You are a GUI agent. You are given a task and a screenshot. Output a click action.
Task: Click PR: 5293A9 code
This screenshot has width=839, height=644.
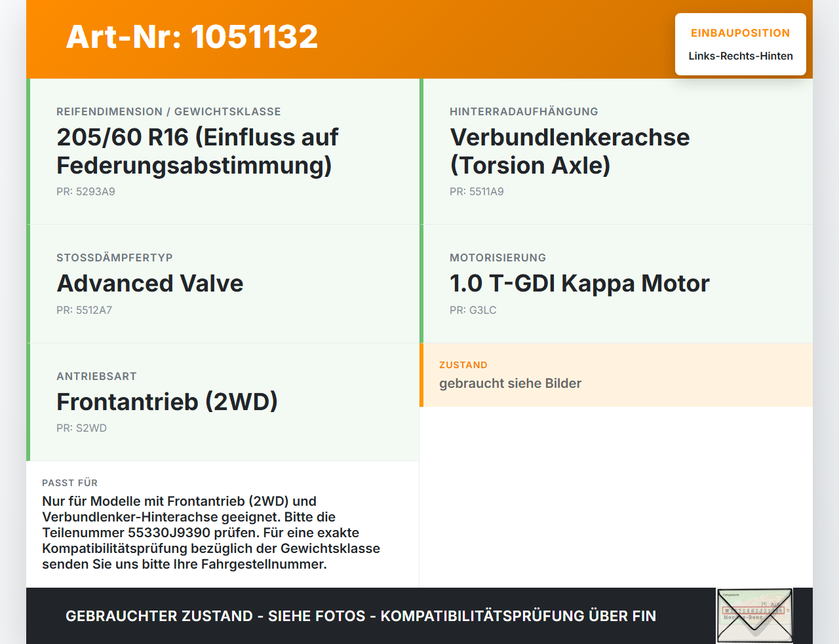pyautogui.click(x=86, y=192)
